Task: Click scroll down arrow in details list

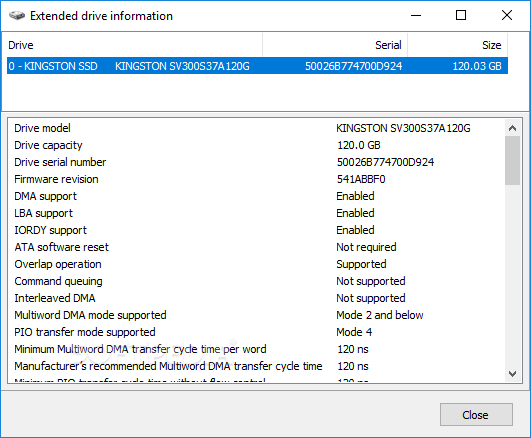Action: (x=512, y=374)
